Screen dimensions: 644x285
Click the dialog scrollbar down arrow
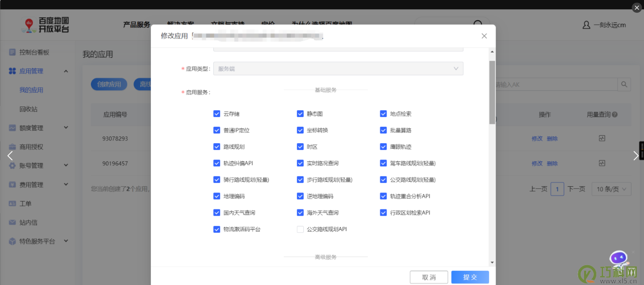(x=492, y=263)
